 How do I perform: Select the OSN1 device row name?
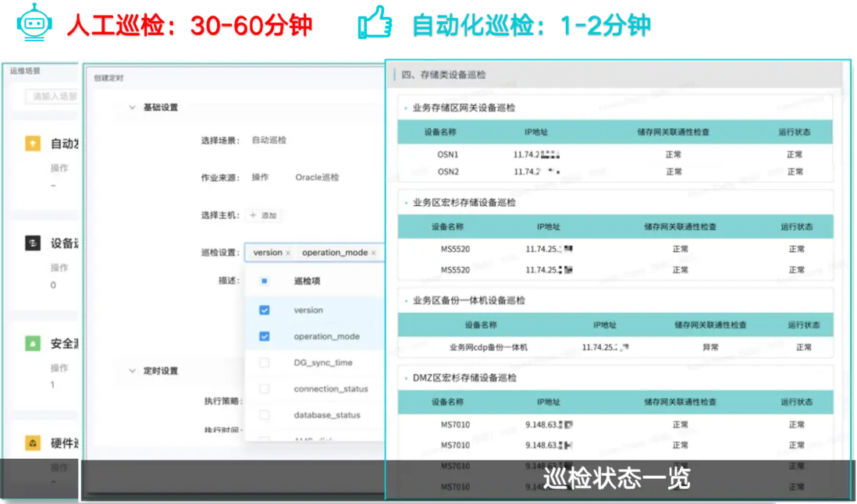(x=448, y=154)
